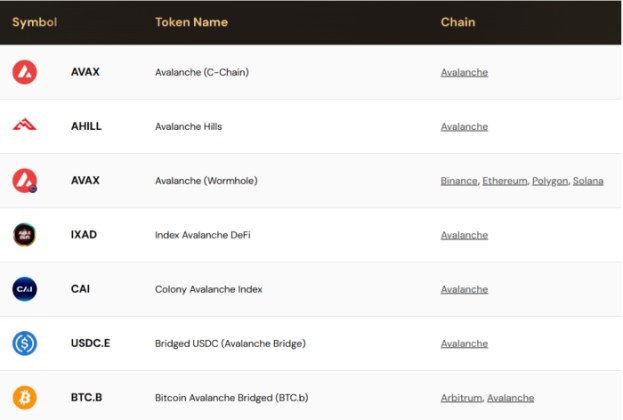Click the AVAX Wormhole token icon
Screen dimensions: 623x420
click(x=24, y=181)
